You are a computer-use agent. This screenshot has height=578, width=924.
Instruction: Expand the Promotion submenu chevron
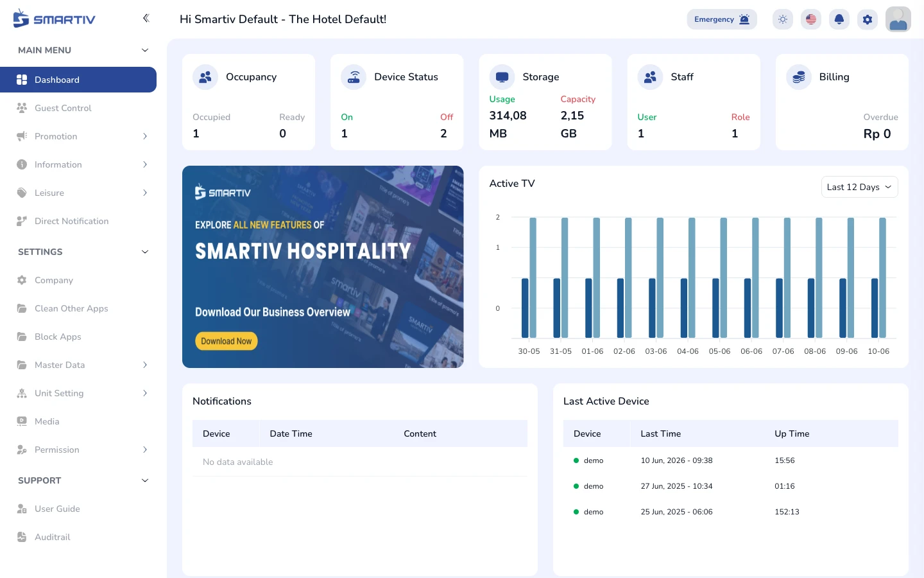coord(145,136)
